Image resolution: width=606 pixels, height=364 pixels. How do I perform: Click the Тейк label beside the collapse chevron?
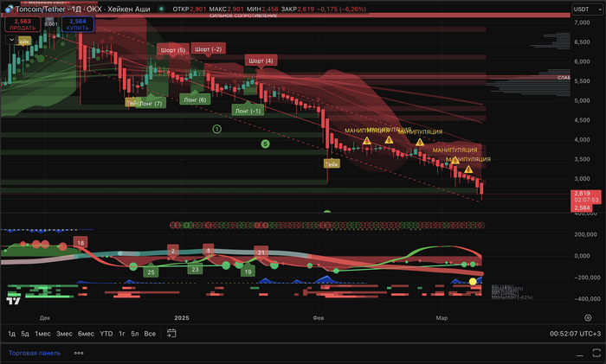point(24,42)
